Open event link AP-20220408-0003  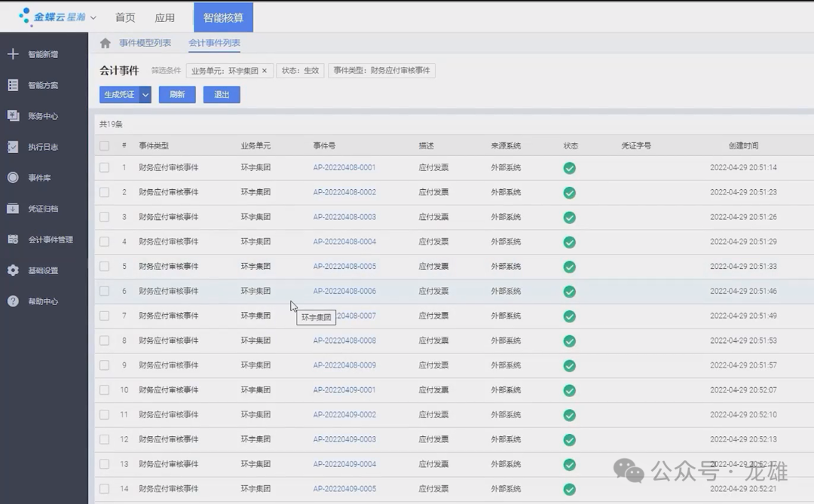coord(344,217)
